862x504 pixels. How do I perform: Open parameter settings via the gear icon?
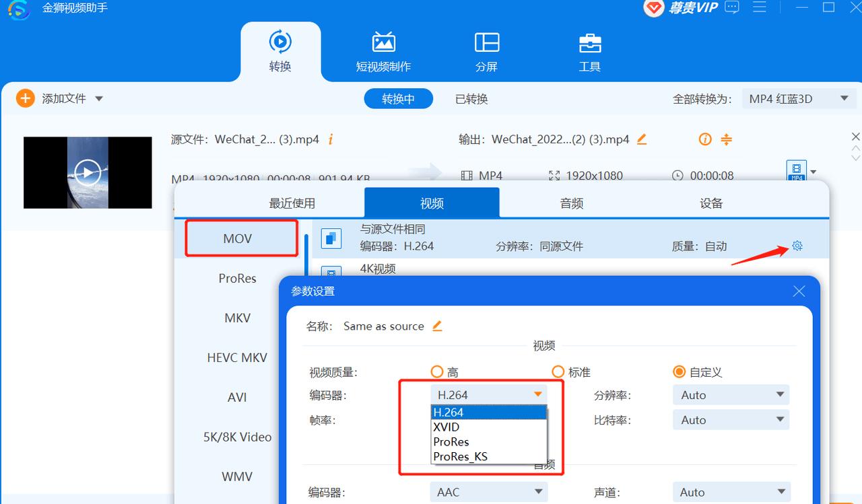pos(797,246)
